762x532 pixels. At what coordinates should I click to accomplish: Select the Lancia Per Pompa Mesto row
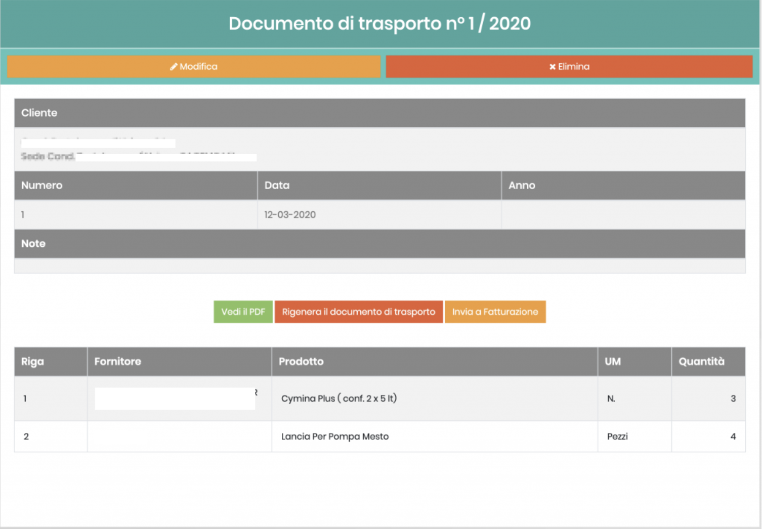[335, 436]
